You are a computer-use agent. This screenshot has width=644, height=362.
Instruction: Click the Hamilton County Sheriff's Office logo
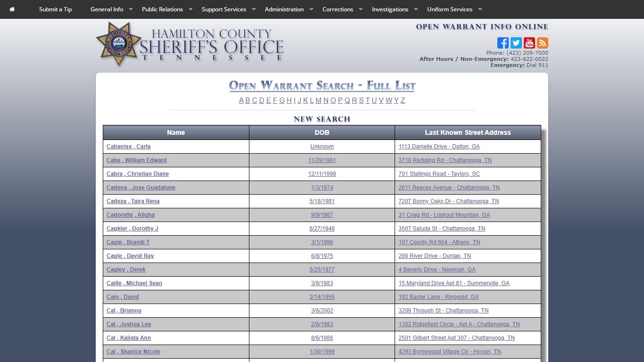(x=190, y=45)
